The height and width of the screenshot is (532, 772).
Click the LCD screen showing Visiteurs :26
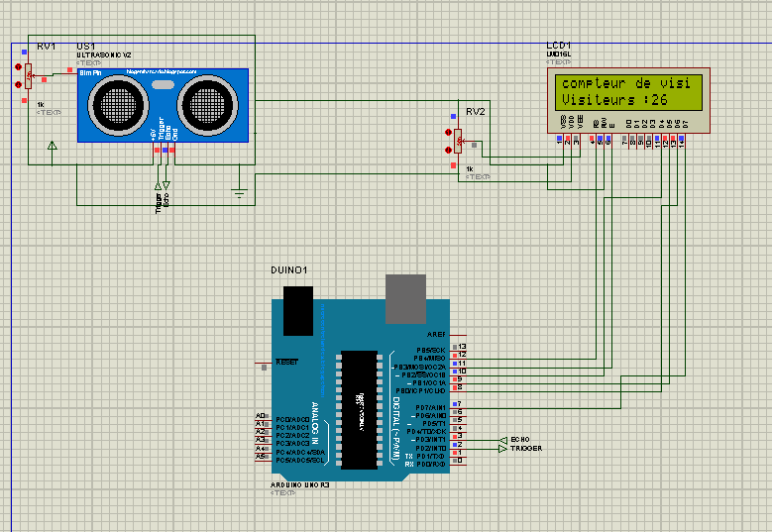(x=629, y=92)
